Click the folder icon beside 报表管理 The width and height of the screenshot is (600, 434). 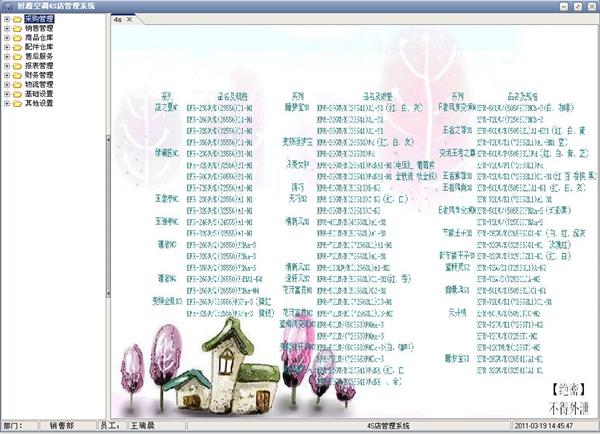pyautogui.click(x=17, y=65)
